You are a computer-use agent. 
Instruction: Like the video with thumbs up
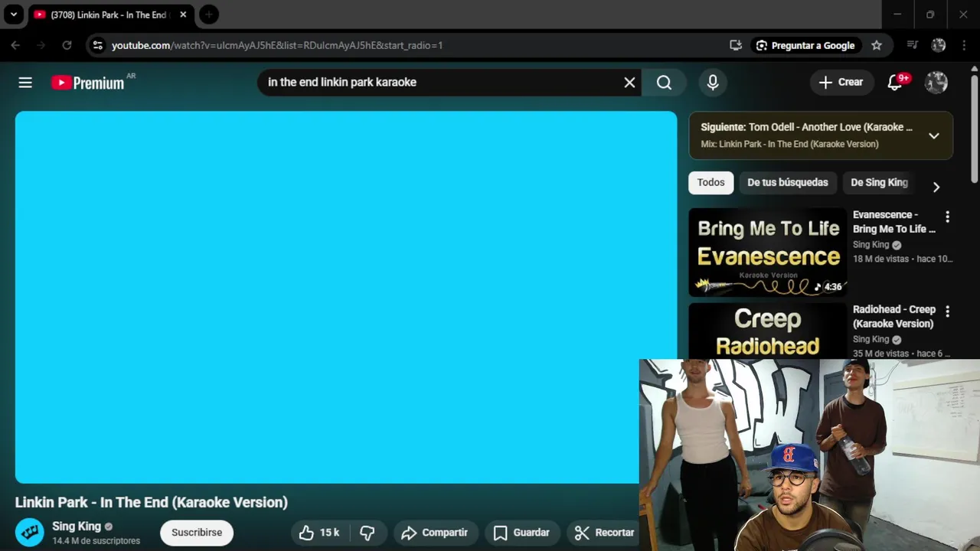319,533
